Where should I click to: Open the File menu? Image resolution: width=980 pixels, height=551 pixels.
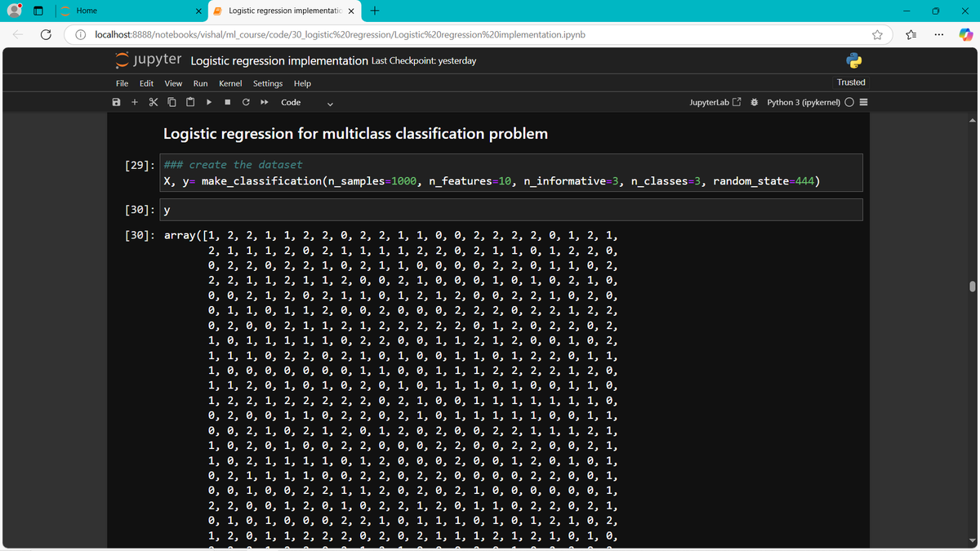[122, 83]
